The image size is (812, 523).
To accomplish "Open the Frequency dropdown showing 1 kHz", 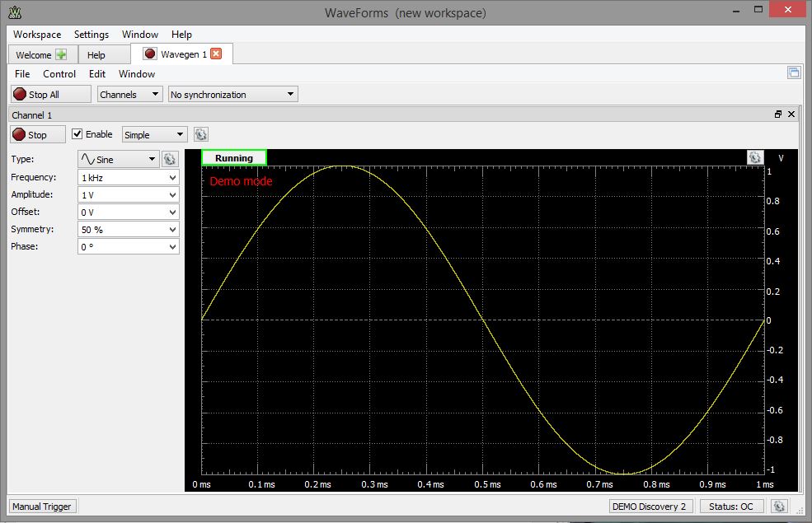I will pos(128,177).
